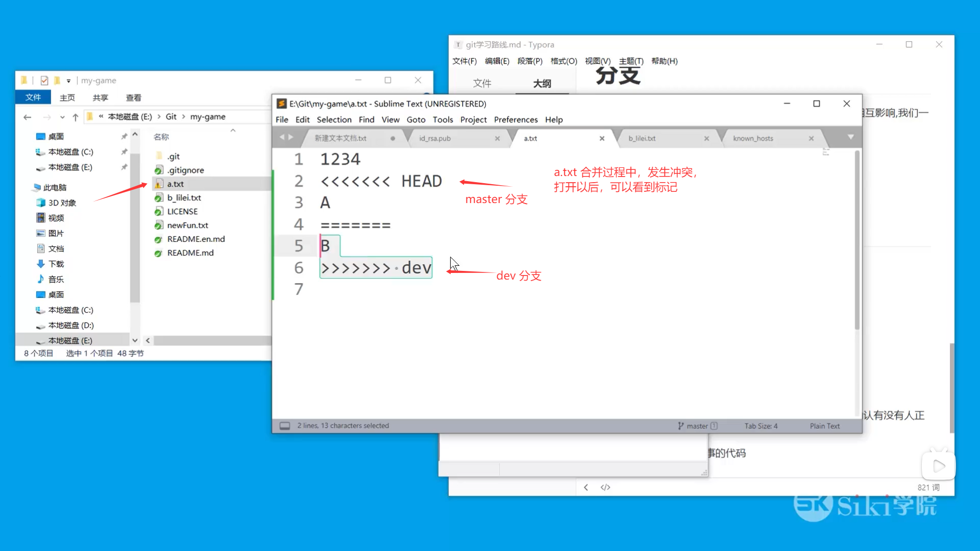The height and width of the screenshot is (551, 980).
Task: Click the Explorer quick access properties checkmark icon
Action: tap(44, 81)
